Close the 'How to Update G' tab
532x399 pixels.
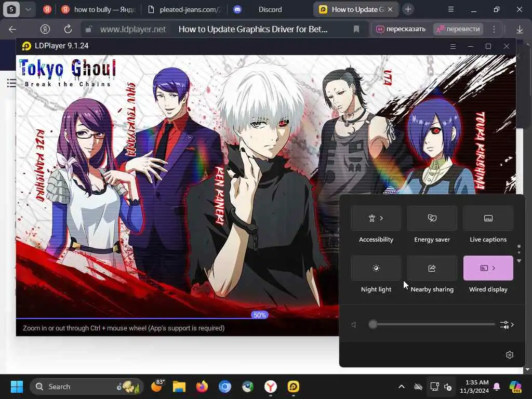390,9
